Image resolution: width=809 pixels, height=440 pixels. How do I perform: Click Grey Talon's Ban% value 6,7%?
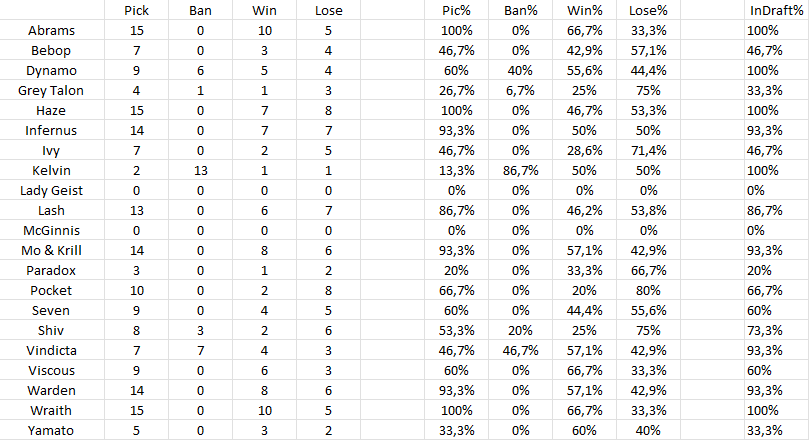[x=520, y=90]
